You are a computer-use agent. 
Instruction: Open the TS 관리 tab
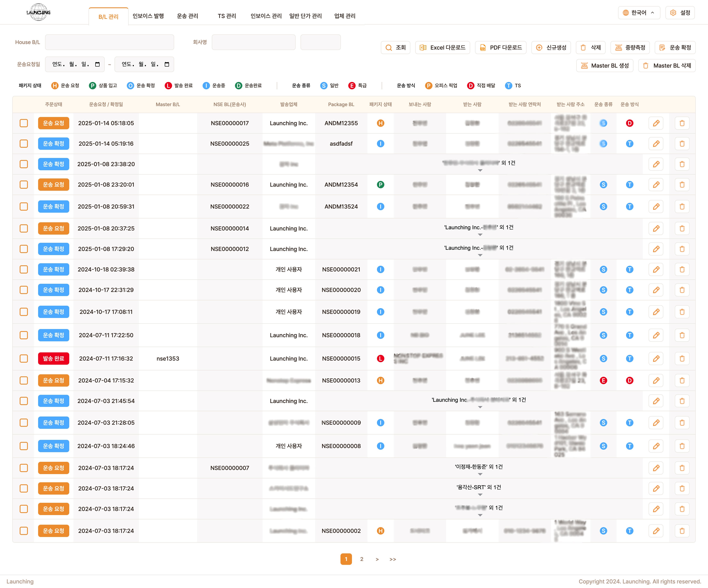pos(227,16)
